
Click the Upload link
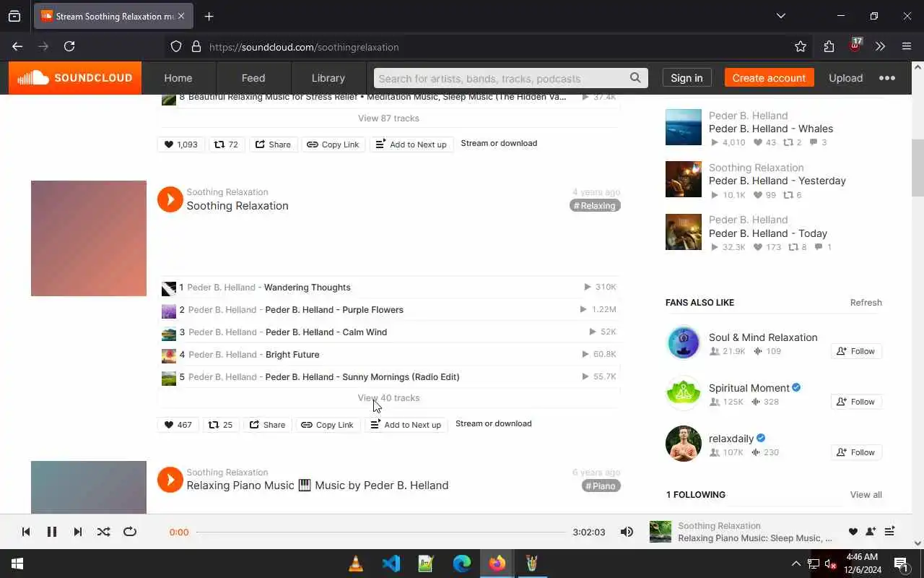click(x=846, y=78)
